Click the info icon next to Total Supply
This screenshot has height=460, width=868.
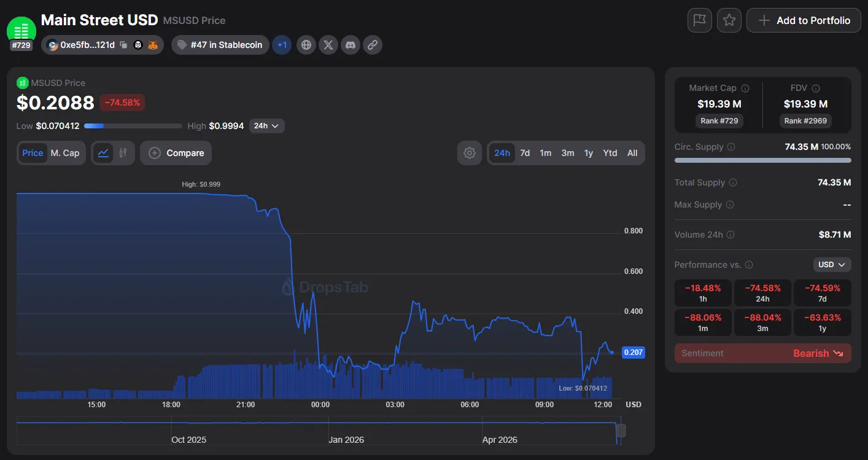tap(733, 183)
